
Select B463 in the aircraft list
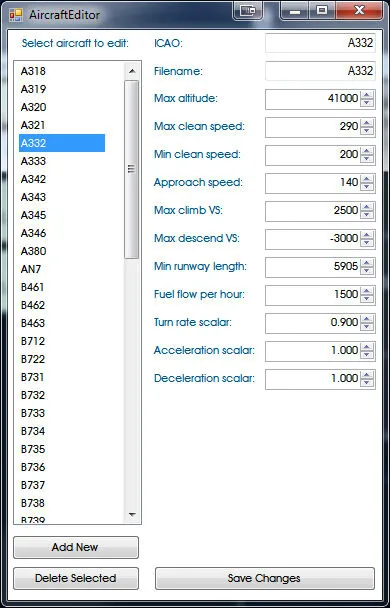[x=62, y=323]
